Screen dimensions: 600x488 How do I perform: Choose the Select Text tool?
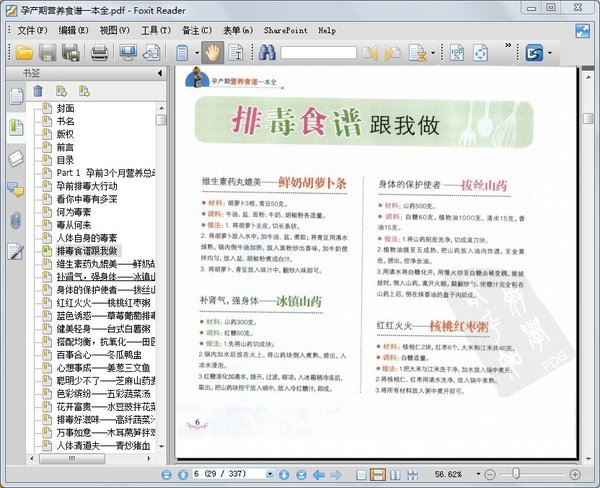click(x=236, y=53)
